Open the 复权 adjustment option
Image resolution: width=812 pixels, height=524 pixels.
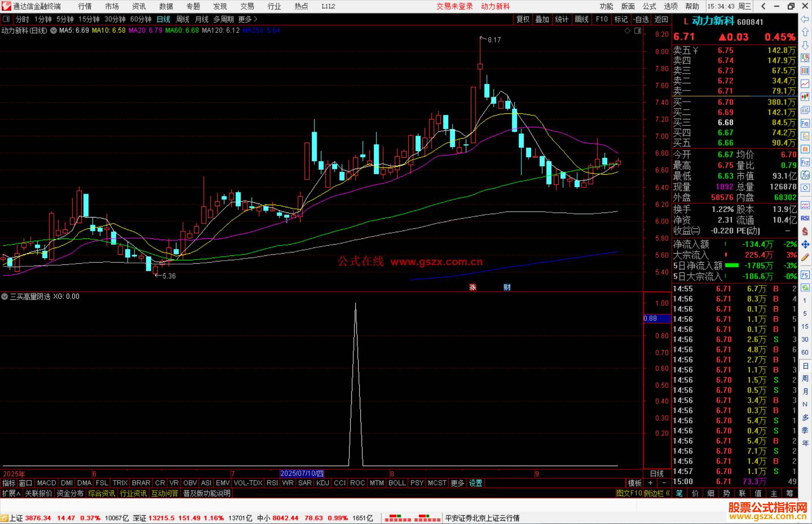pyautogui.click(x=523, y=19)
